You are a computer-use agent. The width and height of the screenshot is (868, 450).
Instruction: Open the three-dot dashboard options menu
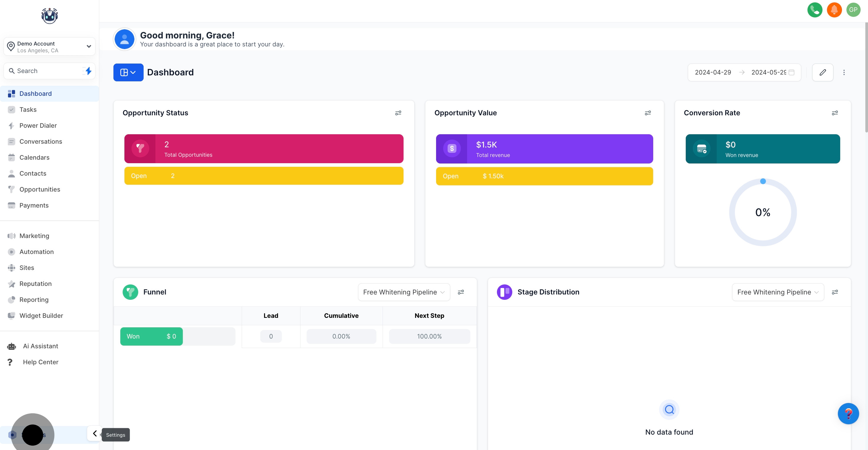pos(844,72)
